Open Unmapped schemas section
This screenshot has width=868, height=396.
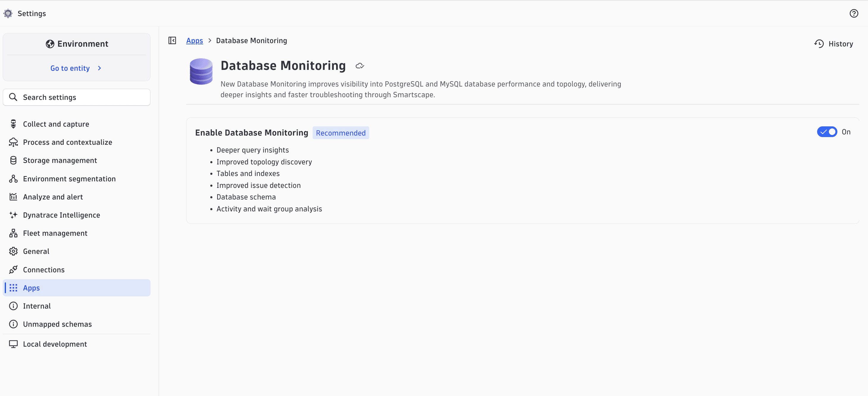point(76,324)
